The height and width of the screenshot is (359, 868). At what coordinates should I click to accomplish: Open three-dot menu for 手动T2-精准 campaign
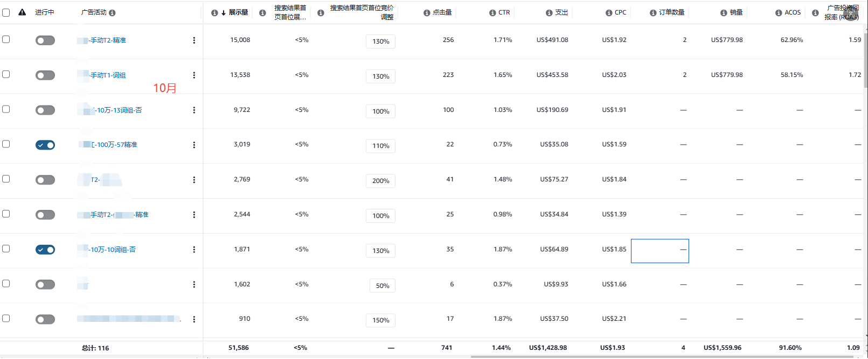pos(194,40)
